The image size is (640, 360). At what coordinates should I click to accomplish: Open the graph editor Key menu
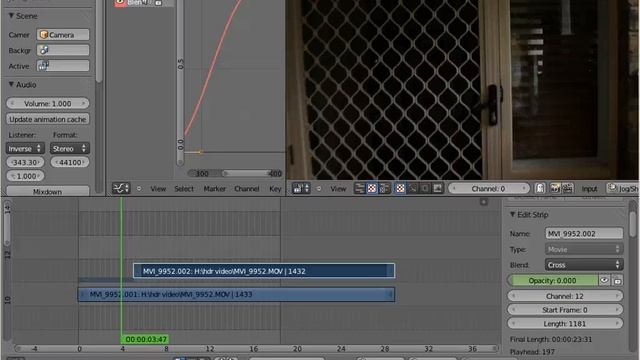(x=275, y=189)
